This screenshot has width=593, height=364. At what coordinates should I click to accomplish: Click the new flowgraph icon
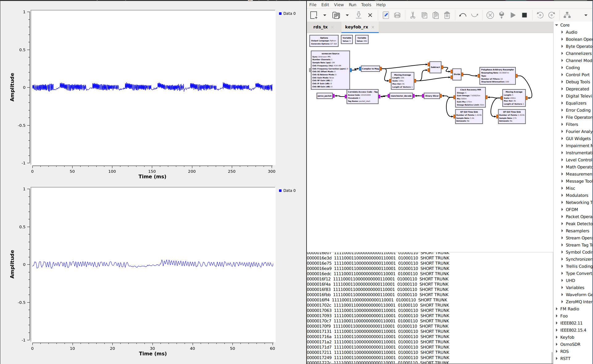[314, 15]
